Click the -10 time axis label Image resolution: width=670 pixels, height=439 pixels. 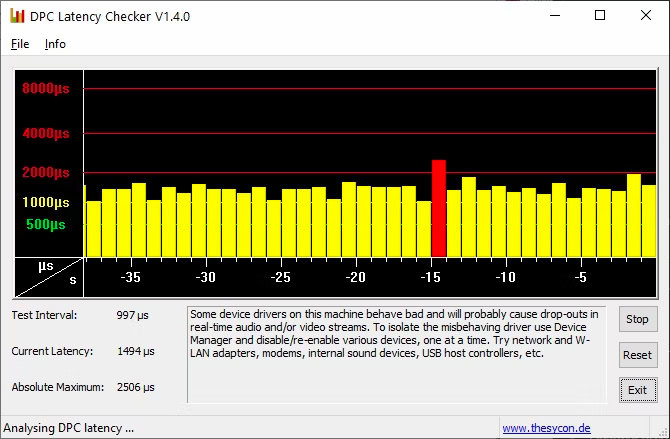(x=505, y=277)
